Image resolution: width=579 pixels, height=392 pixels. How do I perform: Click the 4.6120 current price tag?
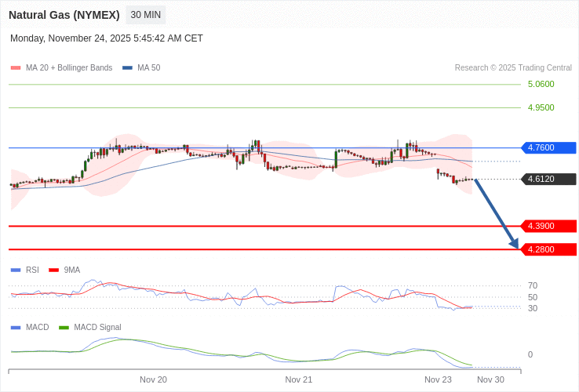click(548, 179)
